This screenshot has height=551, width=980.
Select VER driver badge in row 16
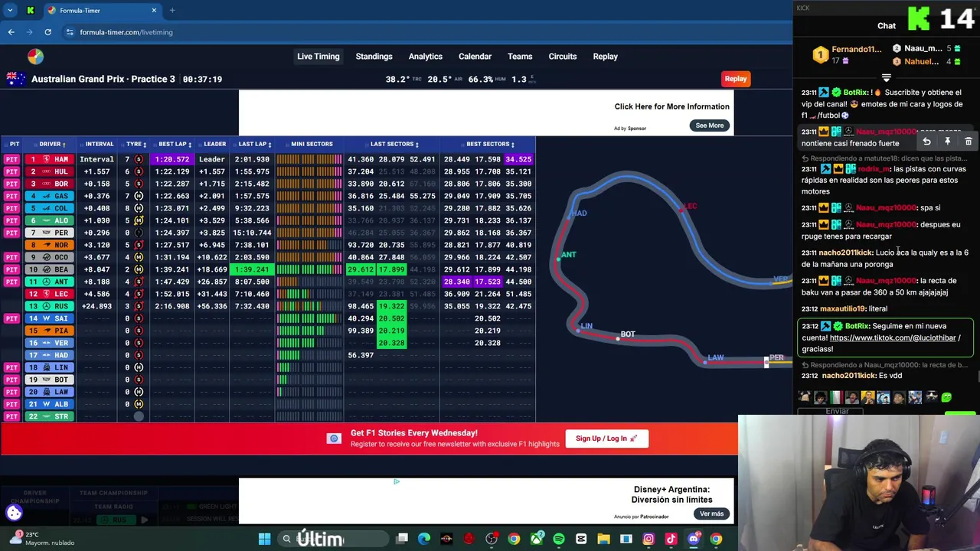pos(50,343)
